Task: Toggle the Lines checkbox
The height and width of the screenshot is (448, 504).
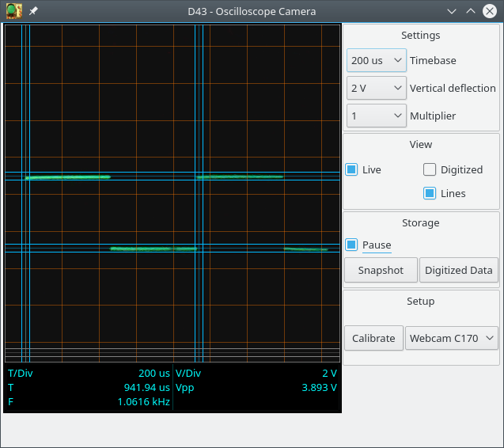Action: click(x=430, y=193)
